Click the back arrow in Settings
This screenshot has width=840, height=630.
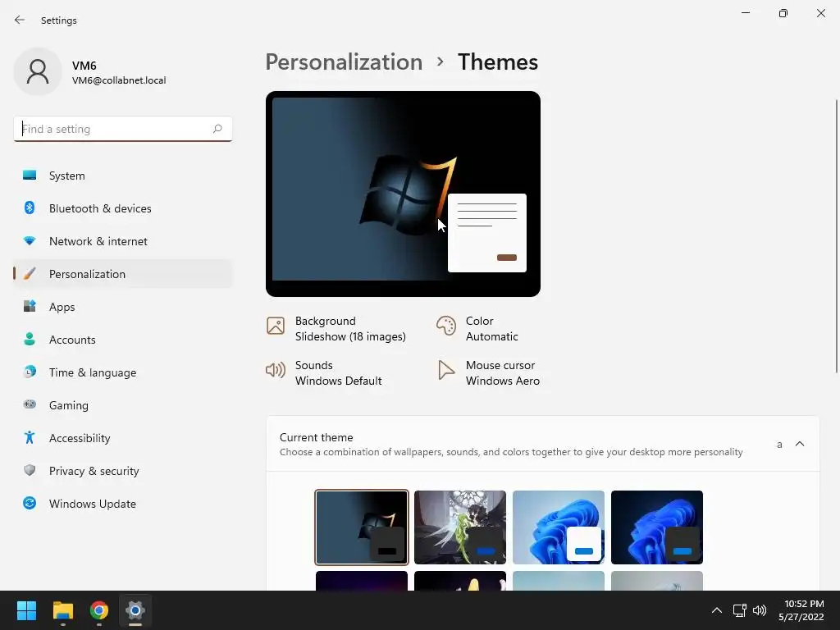coord(20,20)
